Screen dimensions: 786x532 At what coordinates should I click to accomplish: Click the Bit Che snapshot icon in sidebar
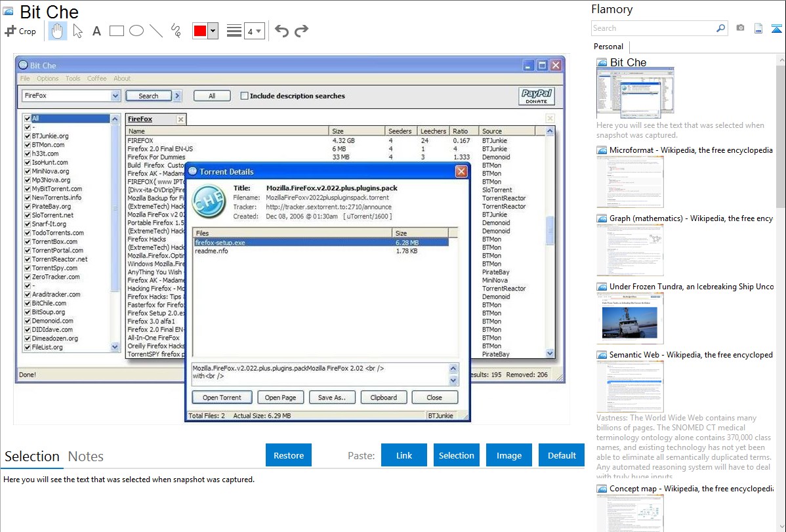pos(602,63)
